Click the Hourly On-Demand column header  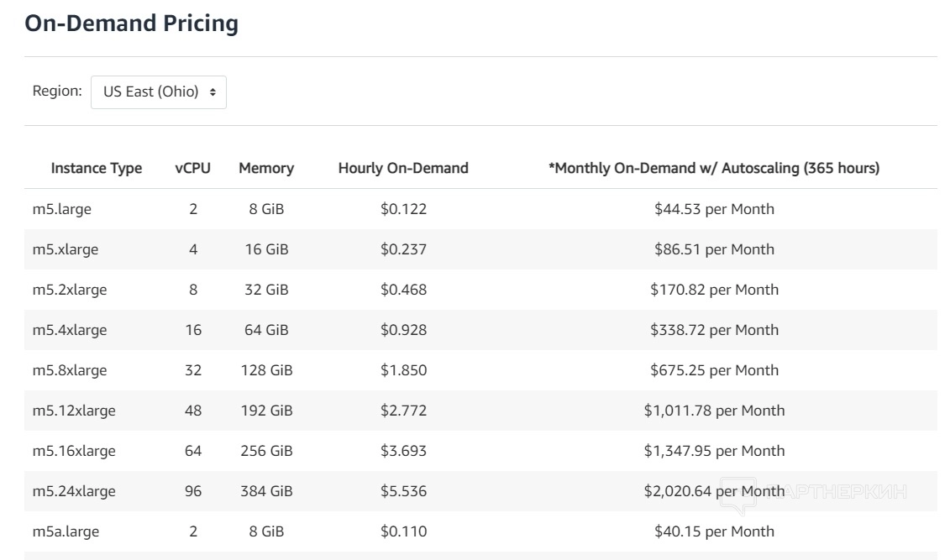pyautogui.click(x=403, y=168)
